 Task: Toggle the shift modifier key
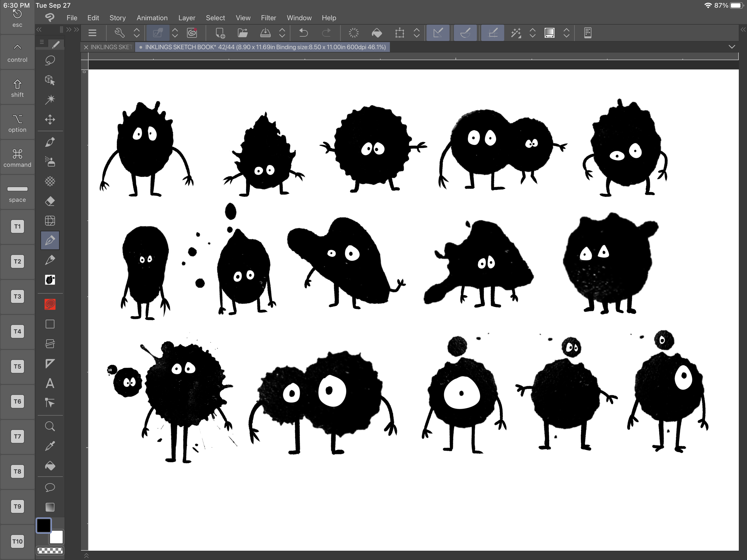click(x=17, y=88)
